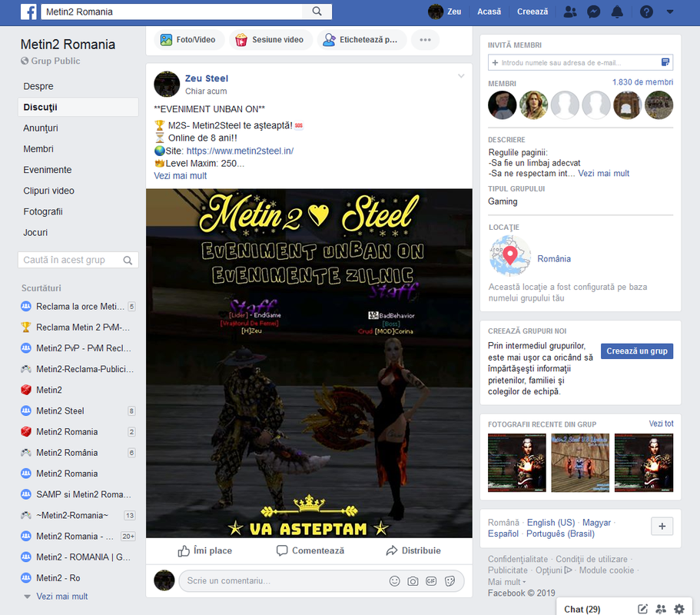Select the Discuții section
Image resolution: width=700 pixels, height=615 pixels.
coord(78,107)
